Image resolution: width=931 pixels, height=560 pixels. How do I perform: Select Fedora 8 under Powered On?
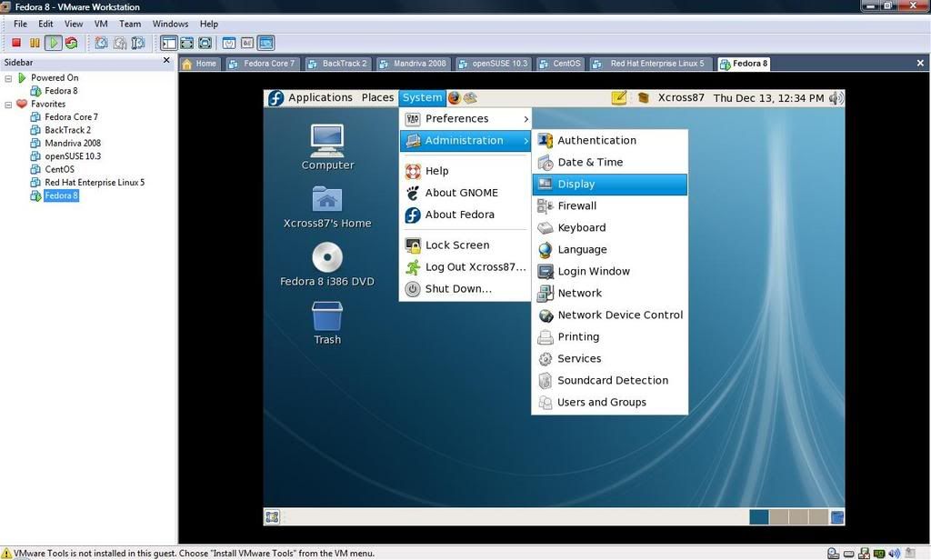click(x=61, y=91)
